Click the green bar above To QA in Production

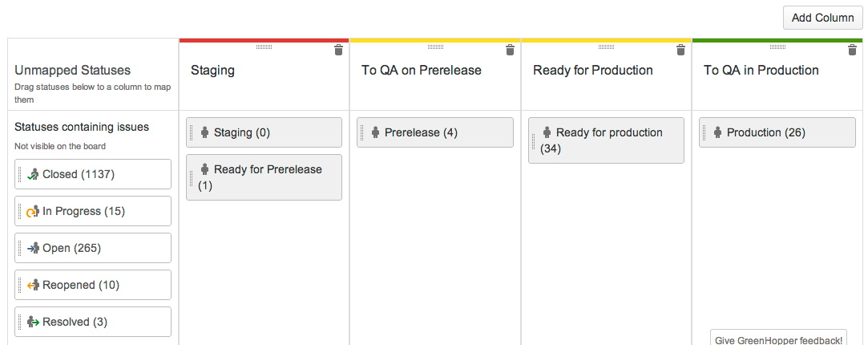pos(777,40)
